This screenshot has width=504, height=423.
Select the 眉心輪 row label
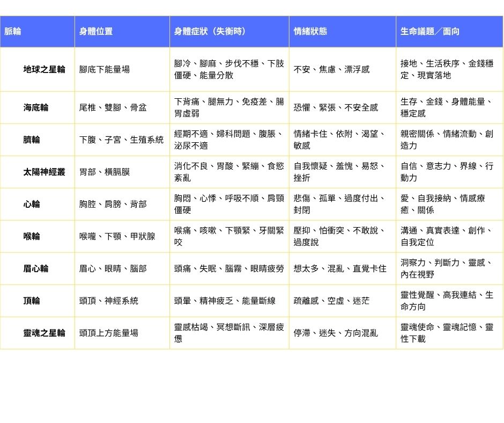coord(35,268)
